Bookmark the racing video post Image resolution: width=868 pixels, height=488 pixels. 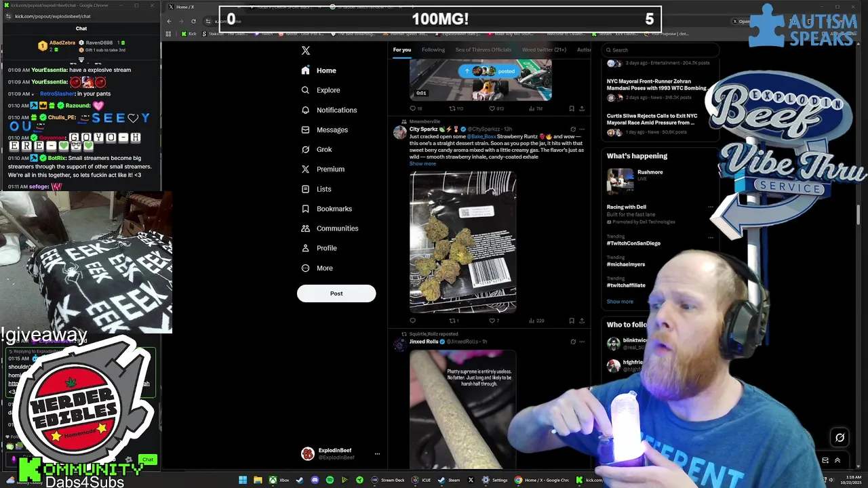click(x=572, y=108)
